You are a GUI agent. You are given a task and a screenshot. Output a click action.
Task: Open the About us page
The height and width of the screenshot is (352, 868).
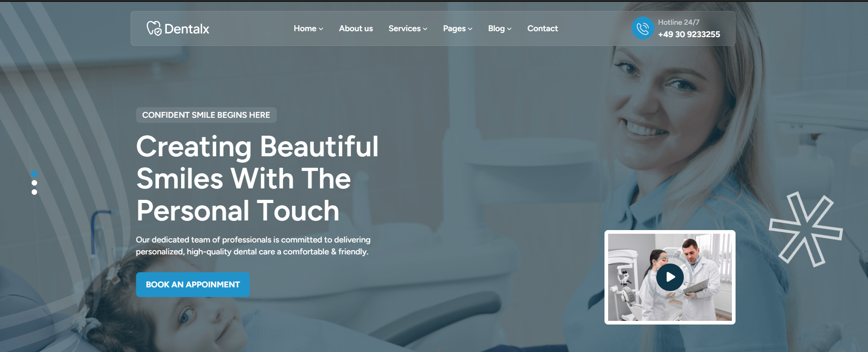pos(356,28)
